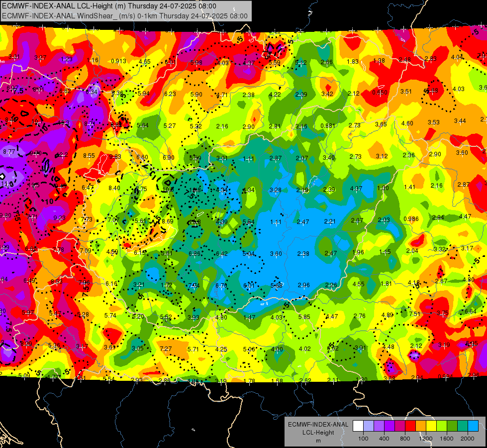The width and height of the screenshot is (487, 448).
Task: Click the legend label '1600'
Action: 446,439
